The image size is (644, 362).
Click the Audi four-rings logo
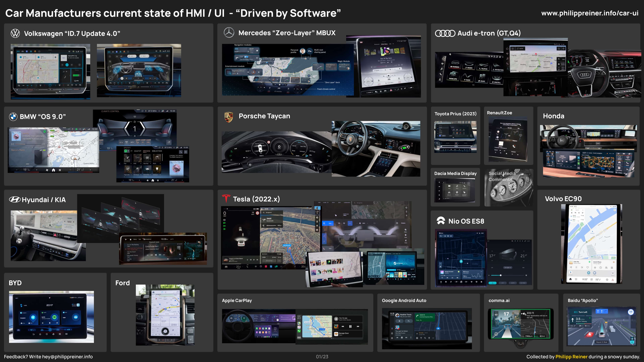(x=445, y=33)
